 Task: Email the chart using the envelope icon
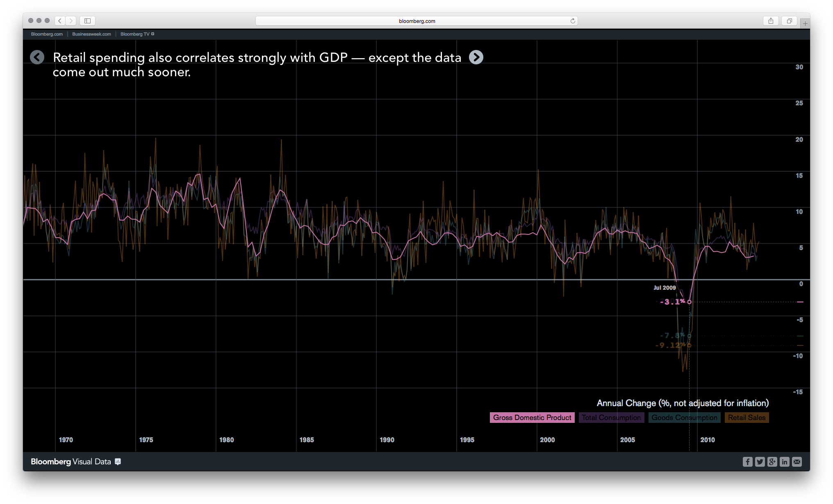(x=797, y=462)
